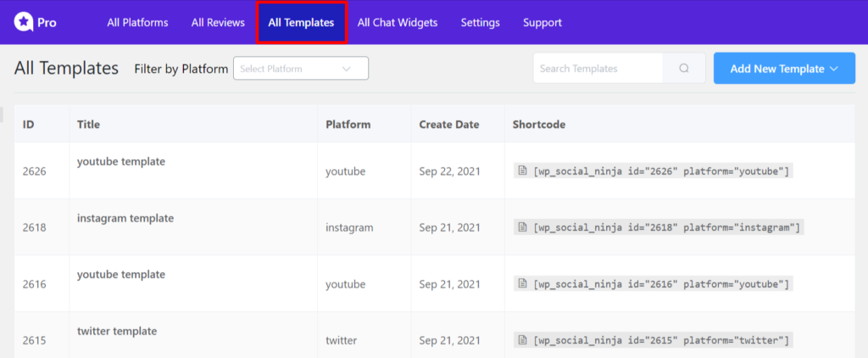Image resolution: width=868 pixels, height=358 pixels.
Task: Open the twitter template title link
Action: (x=117, y=332)
